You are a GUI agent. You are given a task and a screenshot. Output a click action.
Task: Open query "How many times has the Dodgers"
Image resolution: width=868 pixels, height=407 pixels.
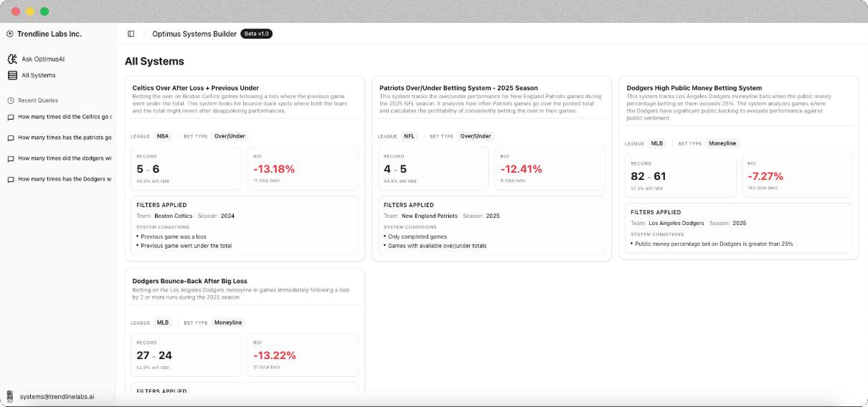[x=65, y=179]
